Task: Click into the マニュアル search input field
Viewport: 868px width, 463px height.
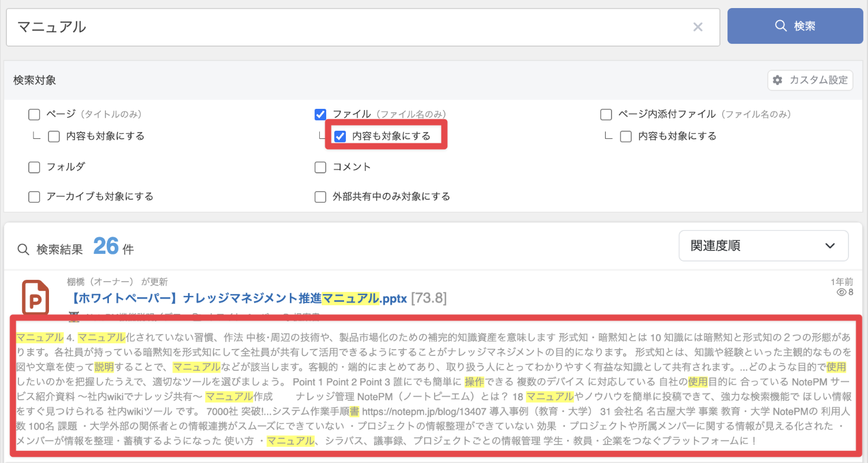Action: coord(346,27)
